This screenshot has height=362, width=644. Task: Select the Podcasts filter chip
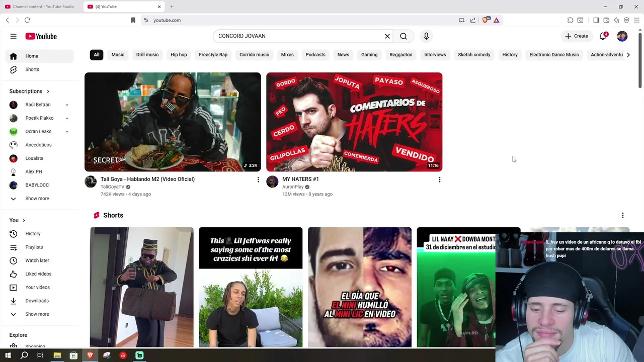click(x=315, y=55)
